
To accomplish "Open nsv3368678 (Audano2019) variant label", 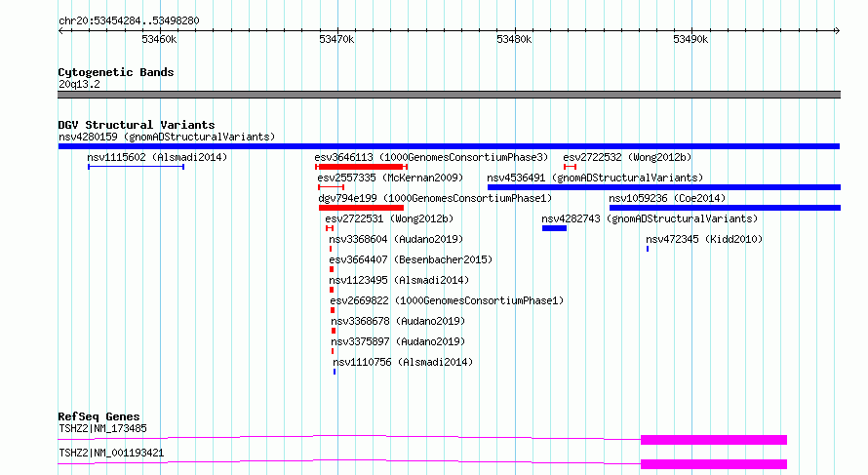I will pyautogui.click(x=398, y=321).
